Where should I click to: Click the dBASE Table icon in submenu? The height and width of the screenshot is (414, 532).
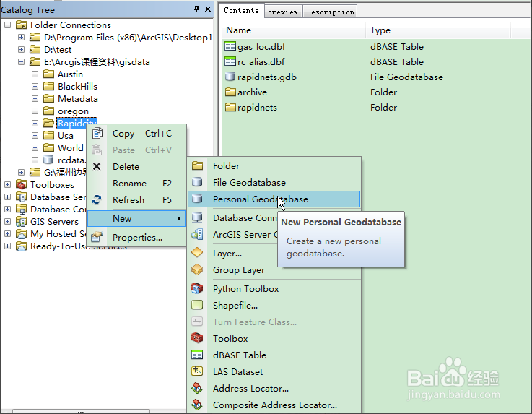197,355
